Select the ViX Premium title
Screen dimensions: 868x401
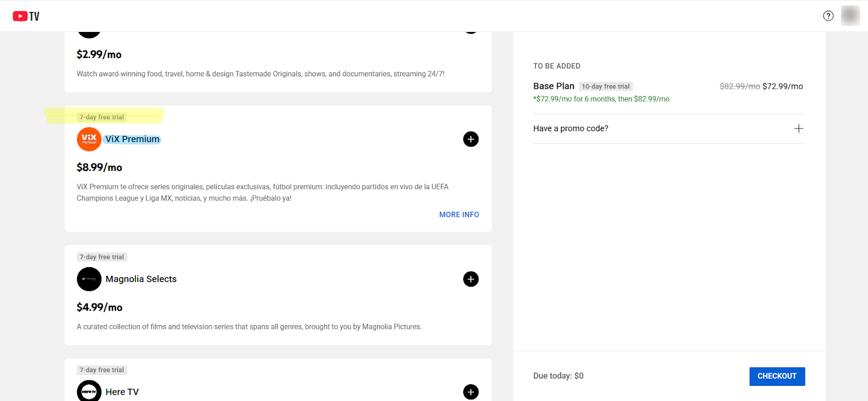[132, 139]
